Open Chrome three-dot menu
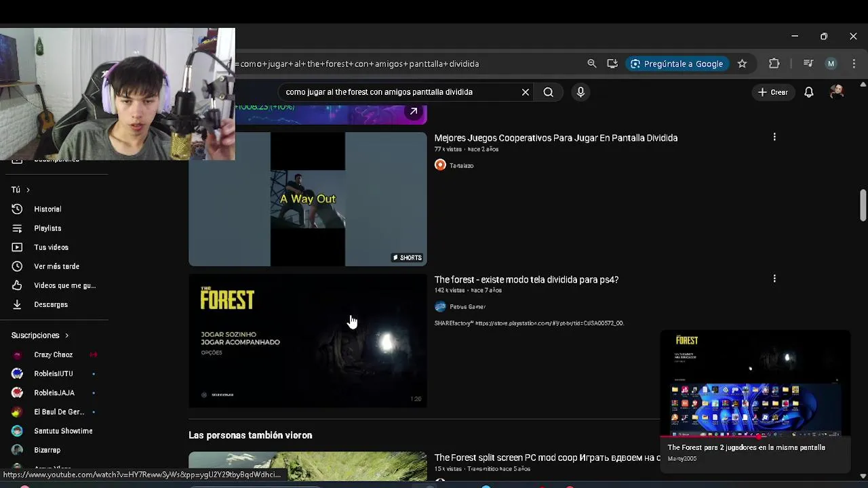The width and height of the screenshot is (868, 488). coord(854,64)
